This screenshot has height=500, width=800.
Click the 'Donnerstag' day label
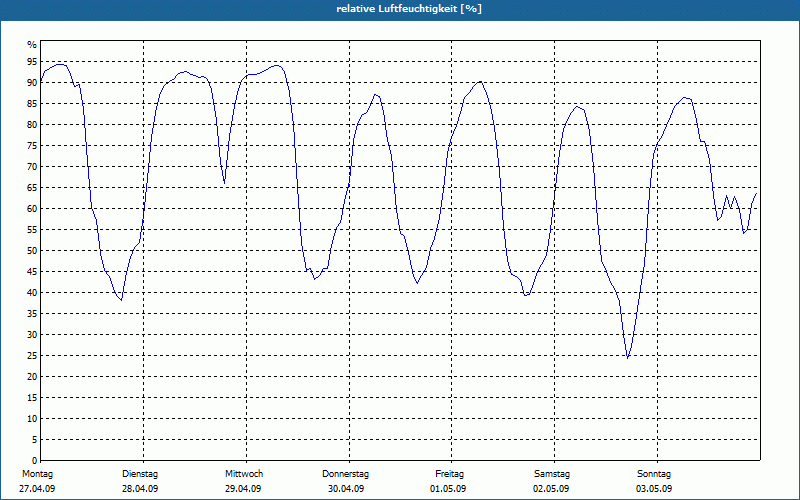click(x=345, y=474)
